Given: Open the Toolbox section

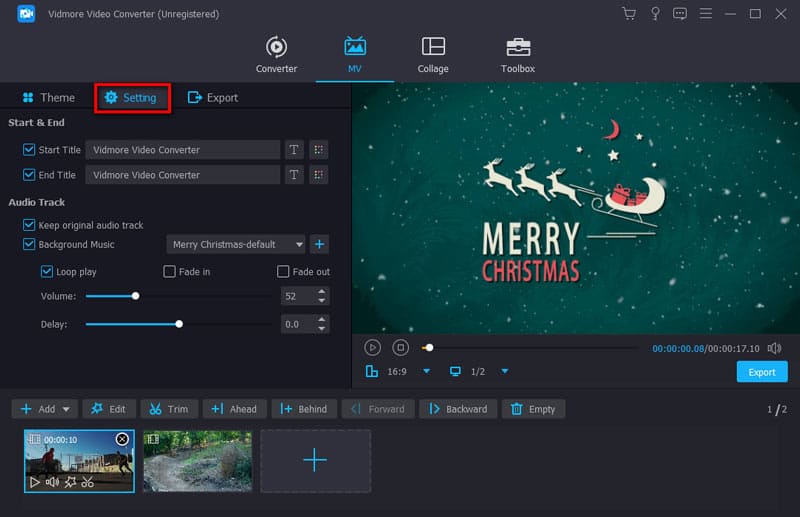Looking at the screenshot, I should click(x=517, y=55).
